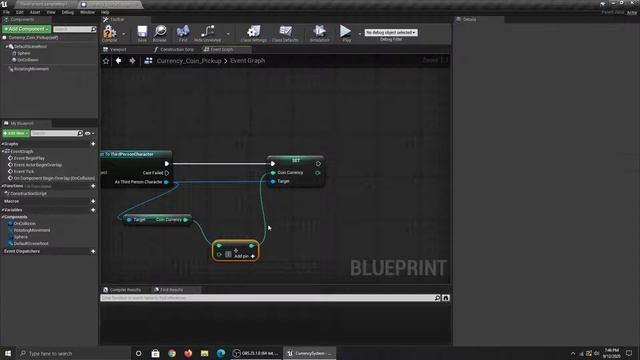
Task: Select Event BeginPlay in My Blueprint
Action: 29,158
